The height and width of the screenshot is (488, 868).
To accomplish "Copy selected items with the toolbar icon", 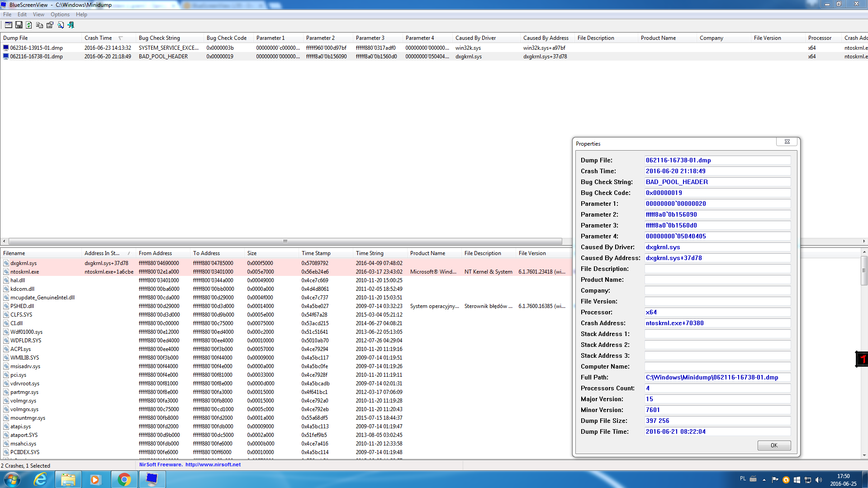I will pyautogui.click(x=39, y=25).
